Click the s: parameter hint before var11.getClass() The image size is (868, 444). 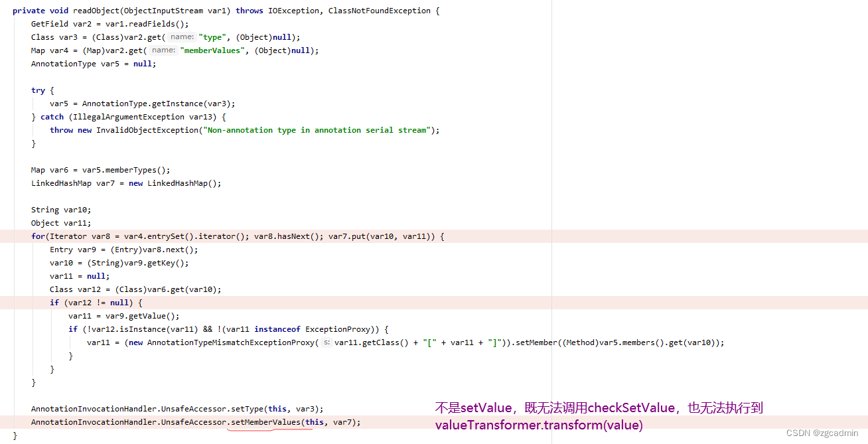pos(326,342)
